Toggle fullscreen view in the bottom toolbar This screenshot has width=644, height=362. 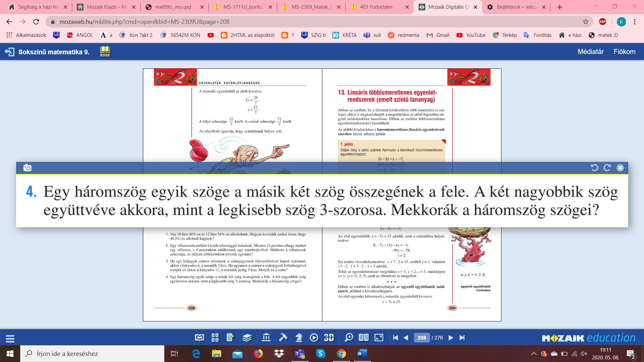(379, 338)
